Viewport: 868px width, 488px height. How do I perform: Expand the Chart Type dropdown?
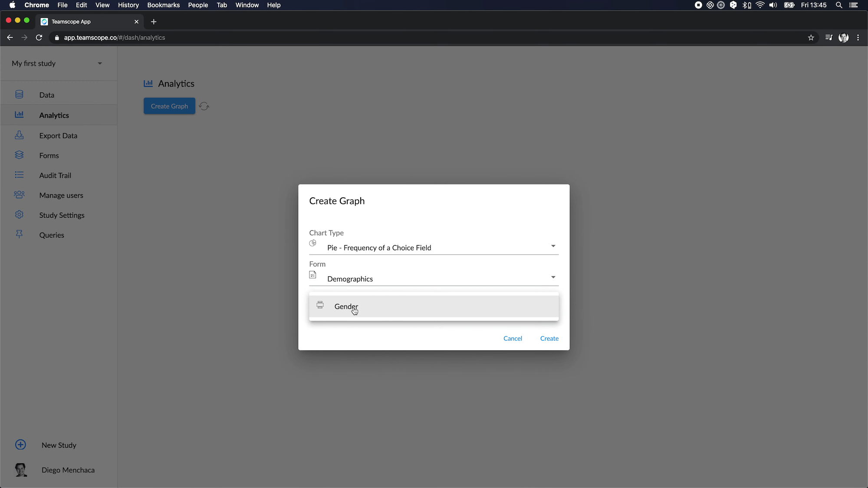point(552,246)
